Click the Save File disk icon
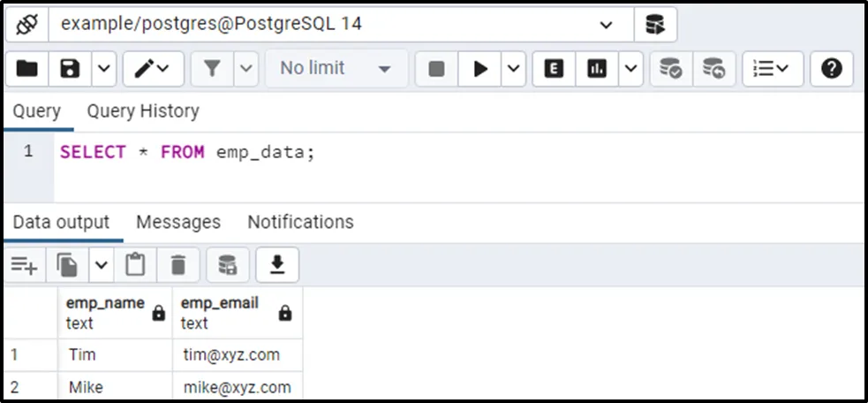Viewport: 868px width, 403px height. click(x=70, y=68)
